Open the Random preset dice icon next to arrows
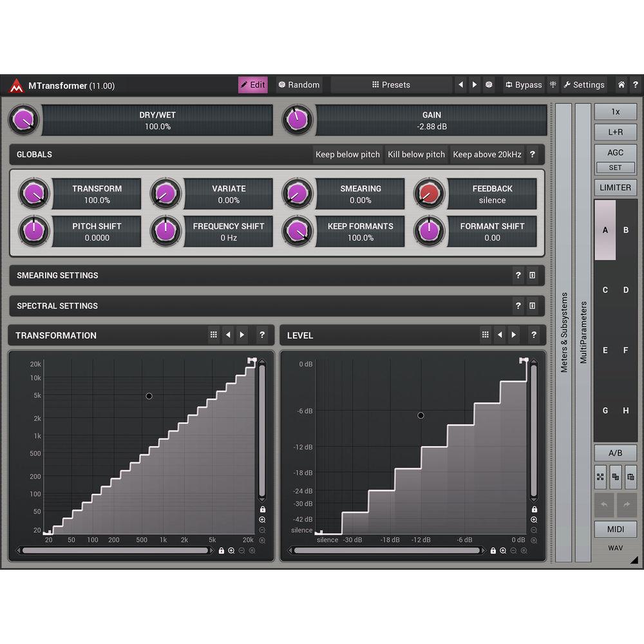 tap(489, 84)
